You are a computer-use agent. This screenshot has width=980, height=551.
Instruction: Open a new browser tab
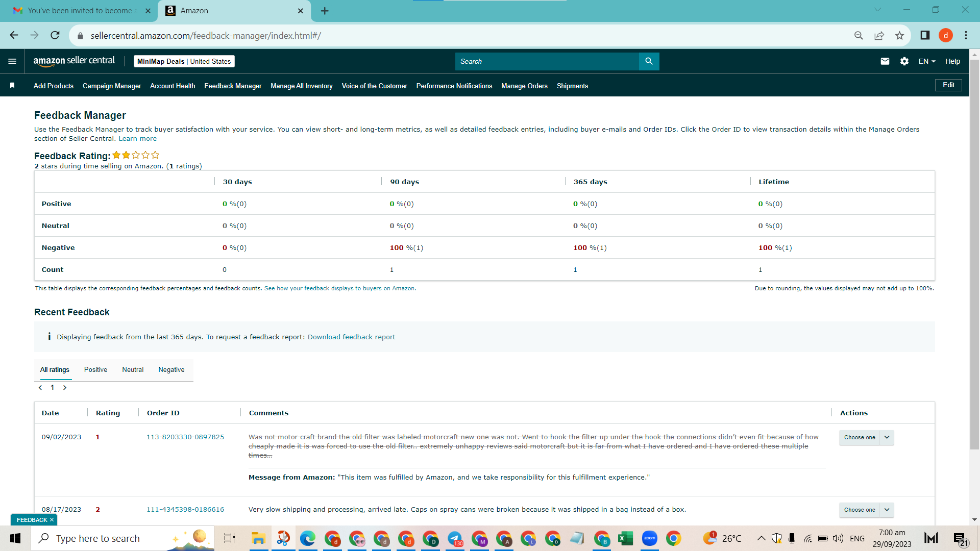[325, 11]
